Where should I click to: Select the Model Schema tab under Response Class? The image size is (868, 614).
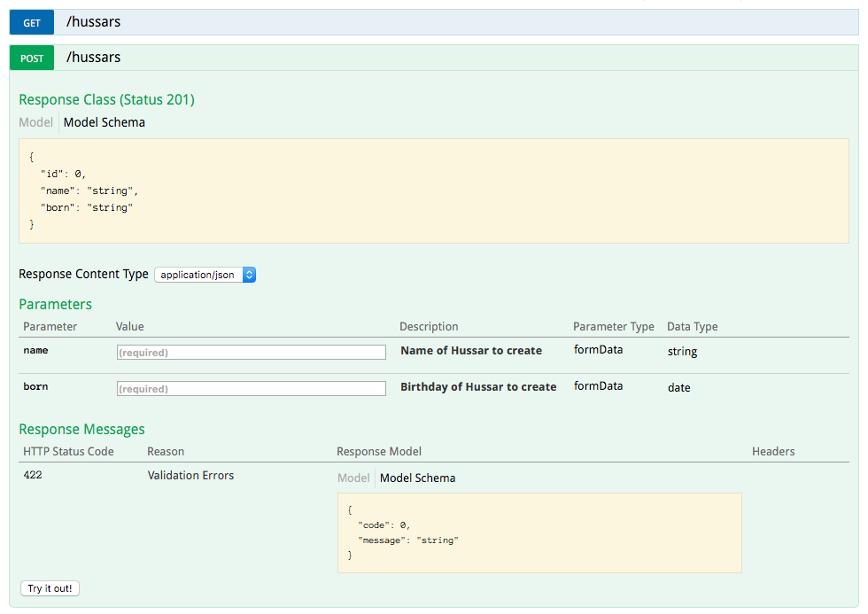pos(104,121)
